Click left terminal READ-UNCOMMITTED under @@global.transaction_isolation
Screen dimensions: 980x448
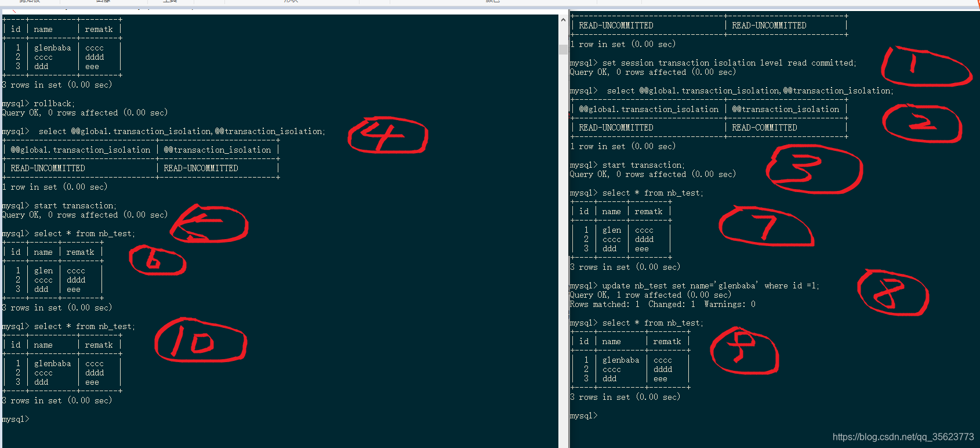[48, 168]
